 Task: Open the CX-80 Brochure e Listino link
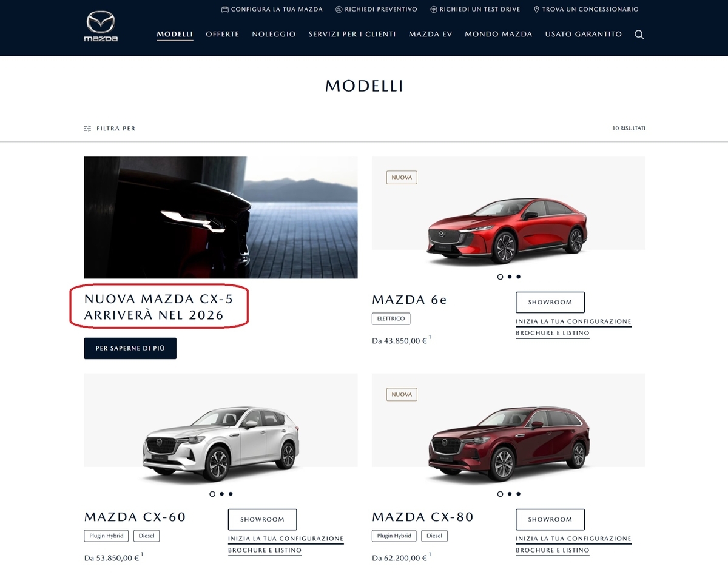[553, 550]
